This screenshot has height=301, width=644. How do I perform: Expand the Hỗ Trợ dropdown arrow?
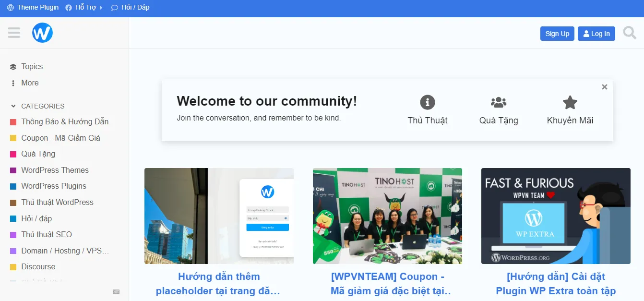[101, 8]
